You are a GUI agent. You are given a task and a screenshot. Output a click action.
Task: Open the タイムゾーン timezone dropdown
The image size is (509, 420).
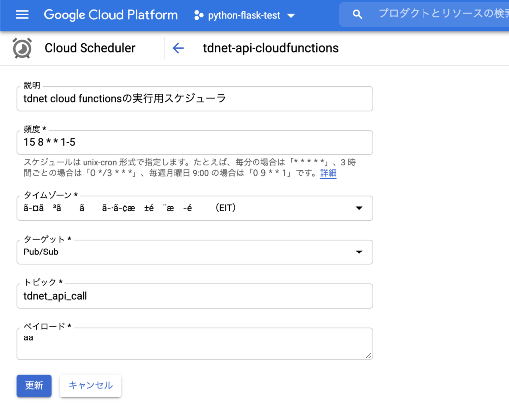(195, 208)
